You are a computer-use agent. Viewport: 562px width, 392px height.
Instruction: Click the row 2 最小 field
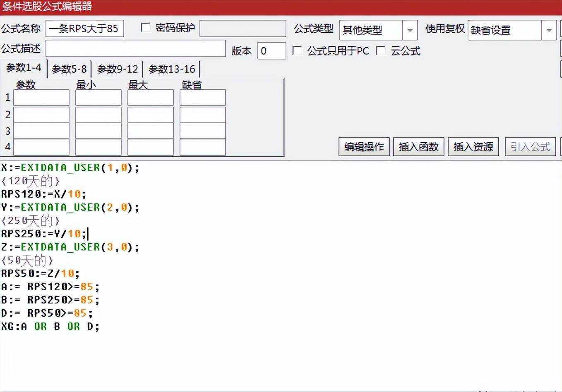[x=98, y=115]
